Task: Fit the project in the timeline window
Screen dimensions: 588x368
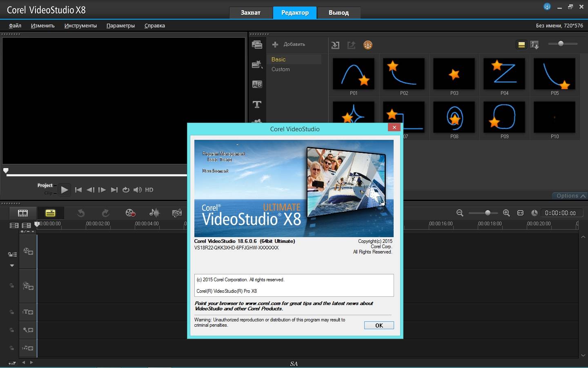Action: pyautogui.click(x=520, y=213)
